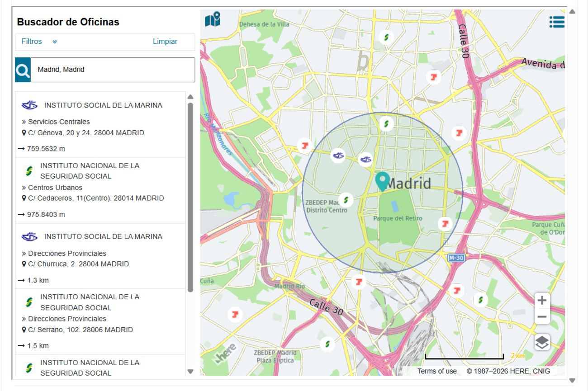Click the map layers icon near zoom controls
The width and height of the screenshot is (588, 391).
(x=542, y=343)
